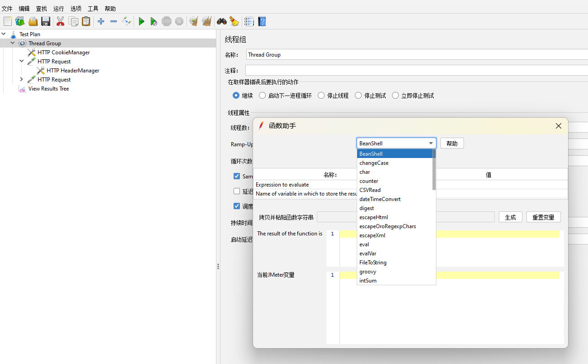Collapse the Test Plan tree node
Viewport: 588px width, 364px height.
[x=4, y=34]
